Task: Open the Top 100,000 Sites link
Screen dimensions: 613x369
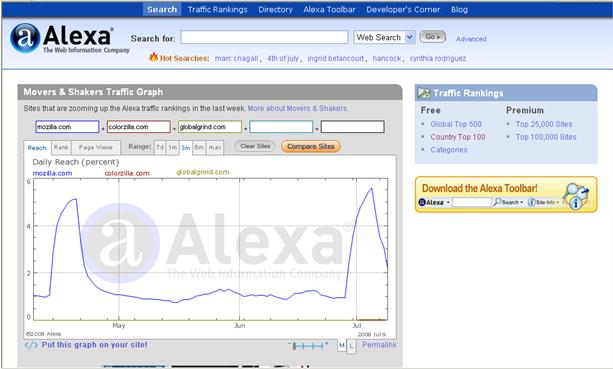Action: click(546, 137)
